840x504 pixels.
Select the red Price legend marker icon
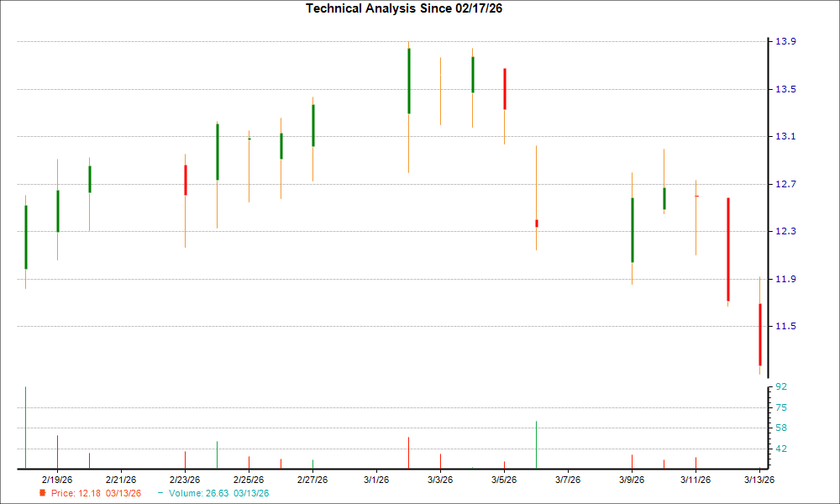(41, 494)
